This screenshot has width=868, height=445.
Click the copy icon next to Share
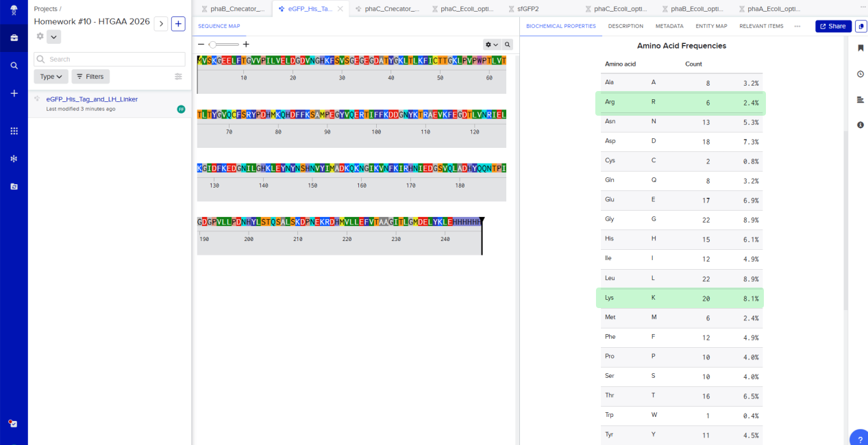click(861, 26)
